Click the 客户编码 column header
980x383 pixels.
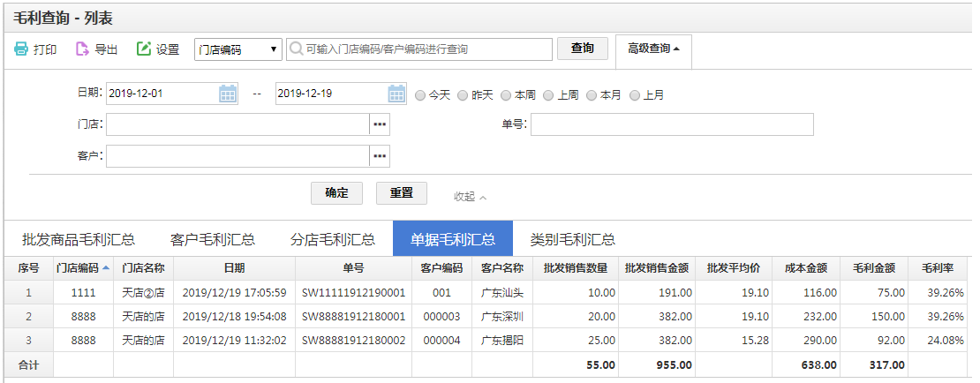tap(441, 268)
